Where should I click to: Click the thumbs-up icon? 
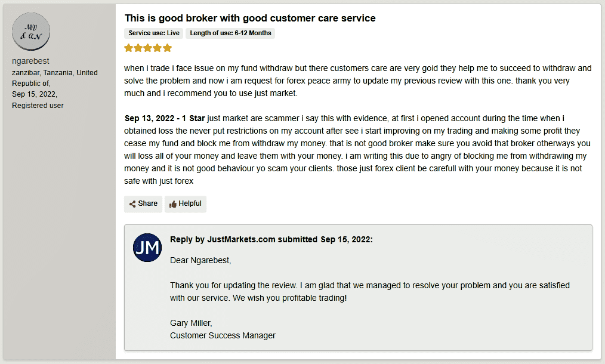(x=173, y=204)
